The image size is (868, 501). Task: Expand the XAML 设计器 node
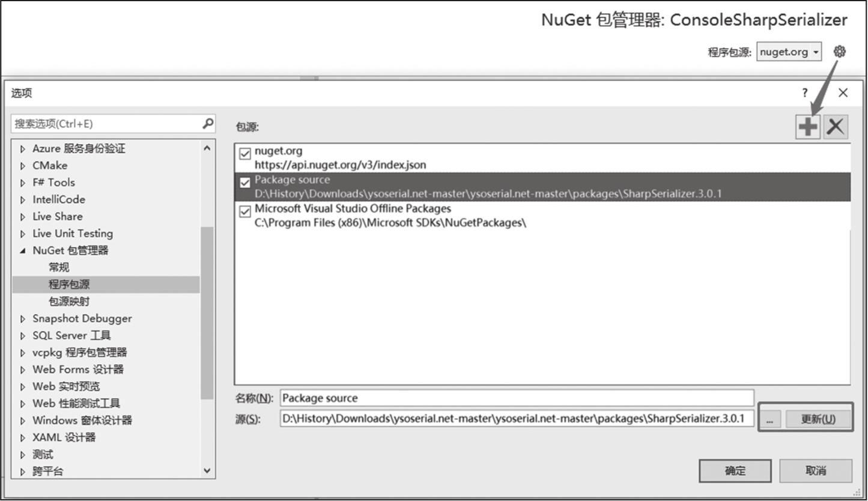(x=23, y=438)
